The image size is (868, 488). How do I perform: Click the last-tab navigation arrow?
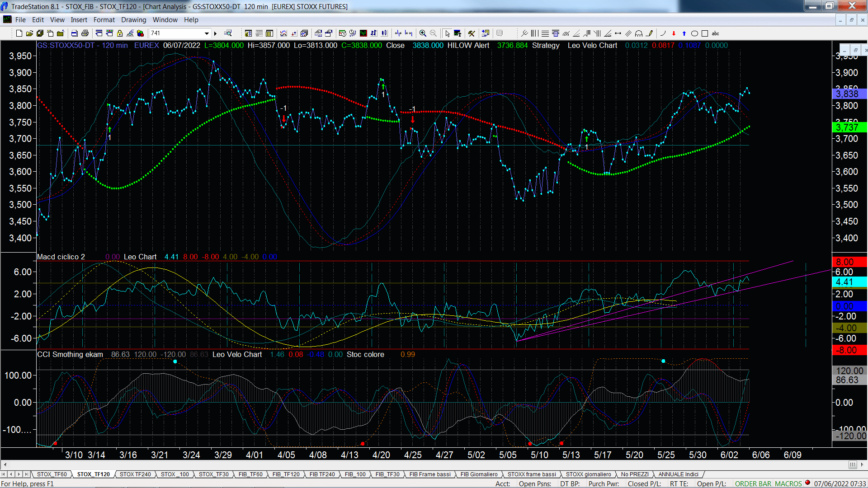[x=27, y=474]
